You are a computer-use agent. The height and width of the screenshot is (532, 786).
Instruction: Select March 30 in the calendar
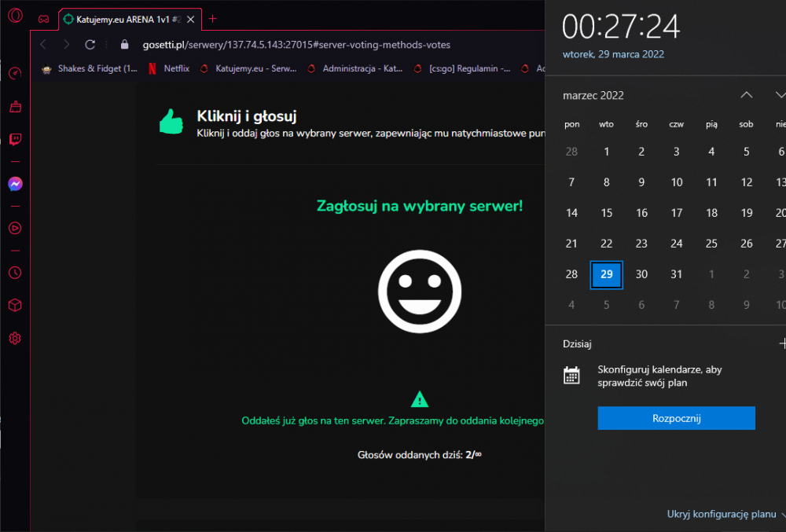pos(641,274)
